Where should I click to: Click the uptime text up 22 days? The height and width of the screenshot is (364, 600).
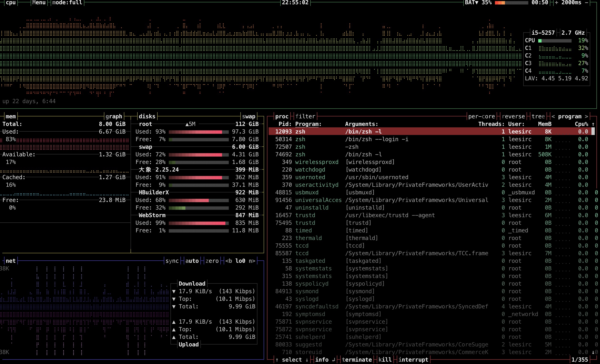click(x=29, y=101)
